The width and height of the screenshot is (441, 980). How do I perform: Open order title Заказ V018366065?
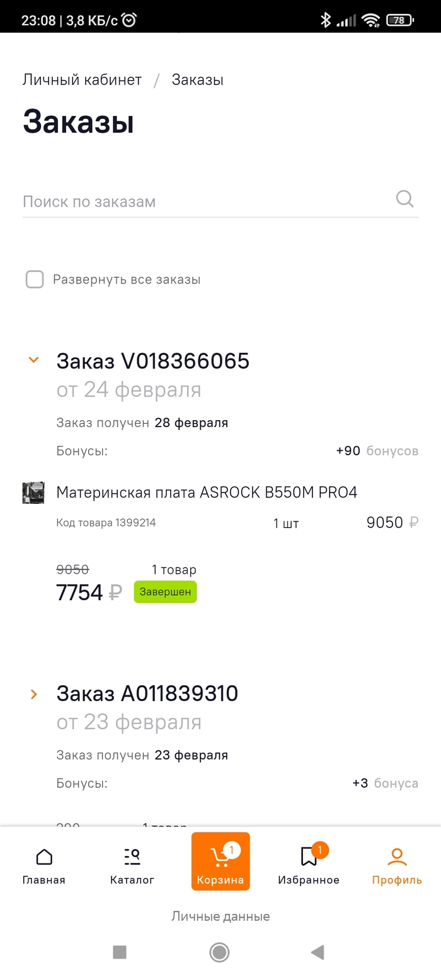pyautogui.click(x=153, y=361)
